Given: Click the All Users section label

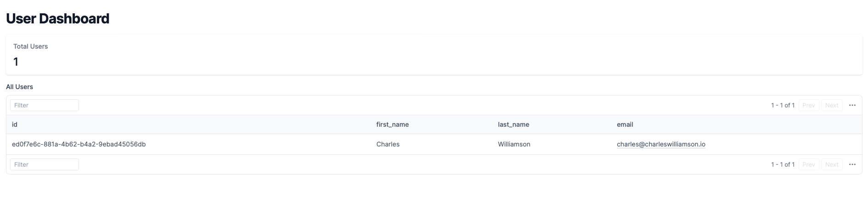Looking at the screenshot, I should (x=19, y=87).
